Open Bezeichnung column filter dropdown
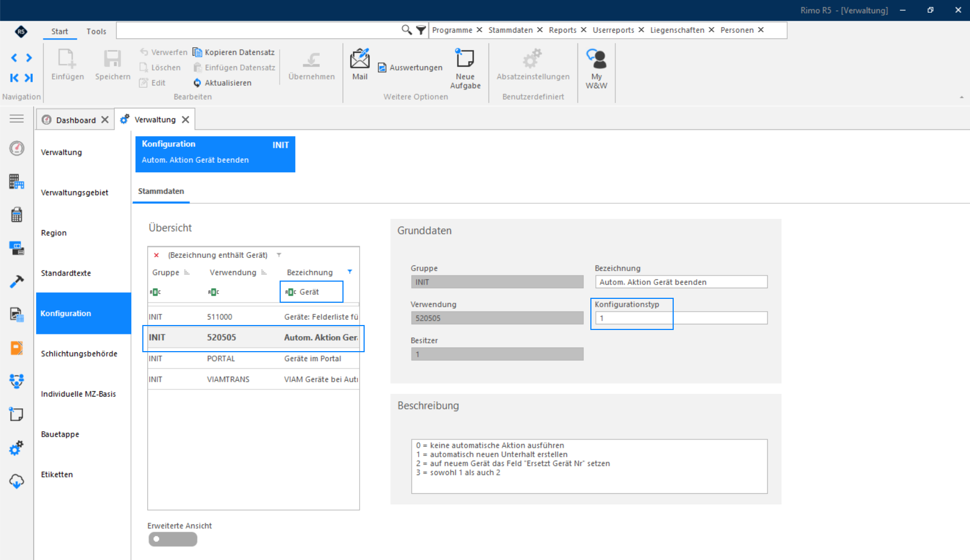This screenshot has width=970, height=560. [x=350, y=272]
